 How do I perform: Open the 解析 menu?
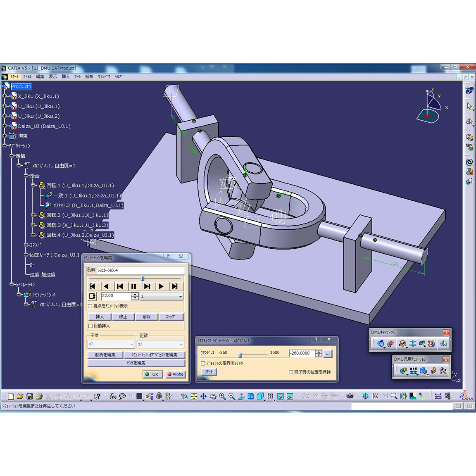pyautogui.click(x=89, y=76)
